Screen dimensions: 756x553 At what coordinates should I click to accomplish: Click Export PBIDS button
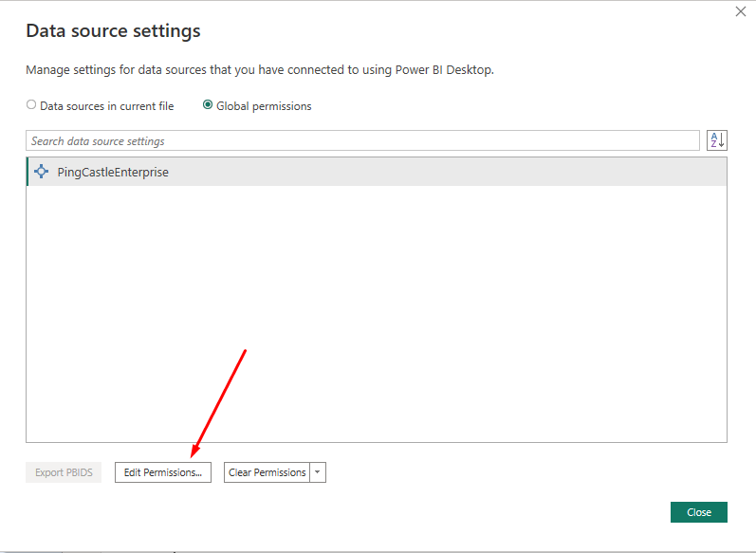click(64, 472)
